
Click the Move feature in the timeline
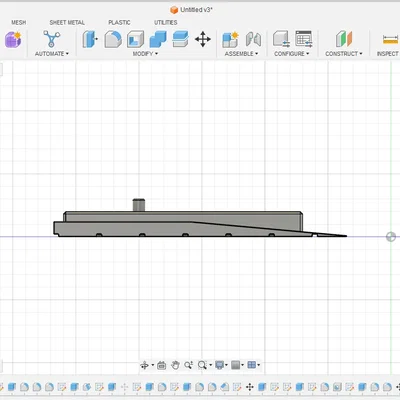pos(249,387)
